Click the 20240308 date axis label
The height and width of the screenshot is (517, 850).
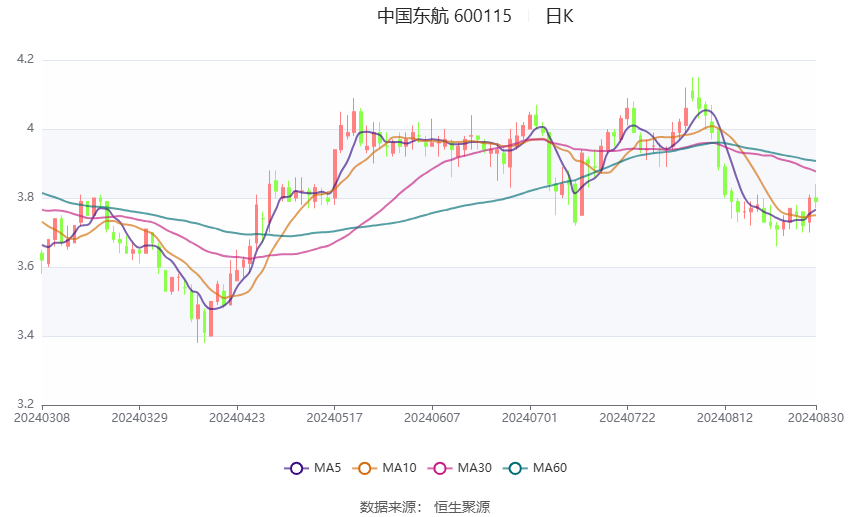click(x=42, y=417)
